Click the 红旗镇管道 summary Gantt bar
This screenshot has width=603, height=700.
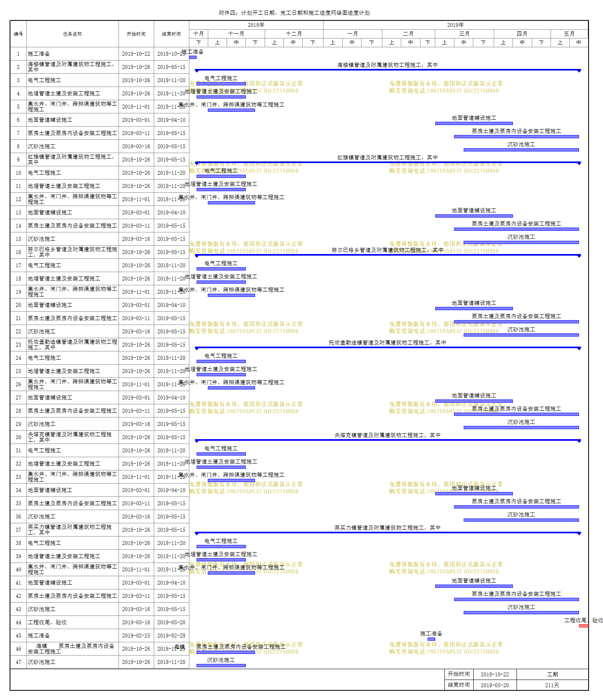pos(388,162)
